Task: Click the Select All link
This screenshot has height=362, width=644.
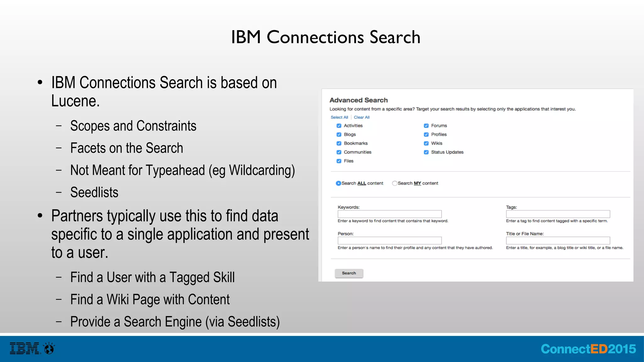Action: click(x=339, y=117)
